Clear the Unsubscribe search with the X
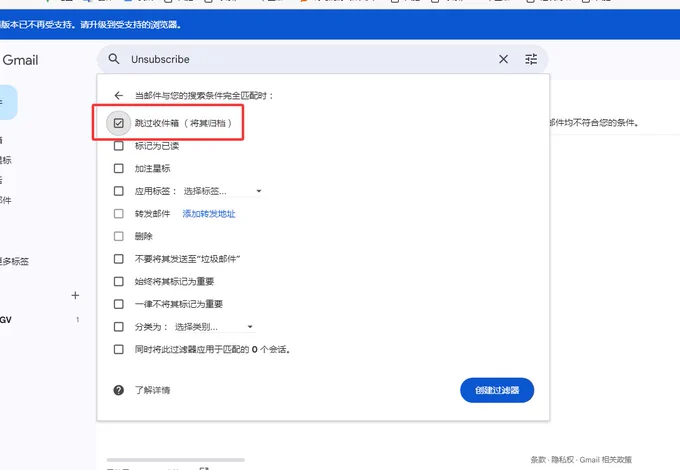 [x=503, y=59]
